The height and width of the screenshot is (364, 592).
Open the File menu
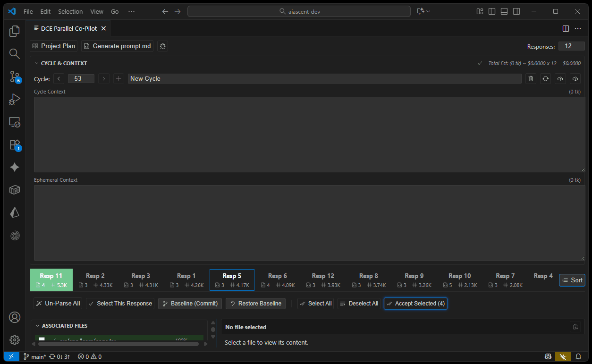28,11
